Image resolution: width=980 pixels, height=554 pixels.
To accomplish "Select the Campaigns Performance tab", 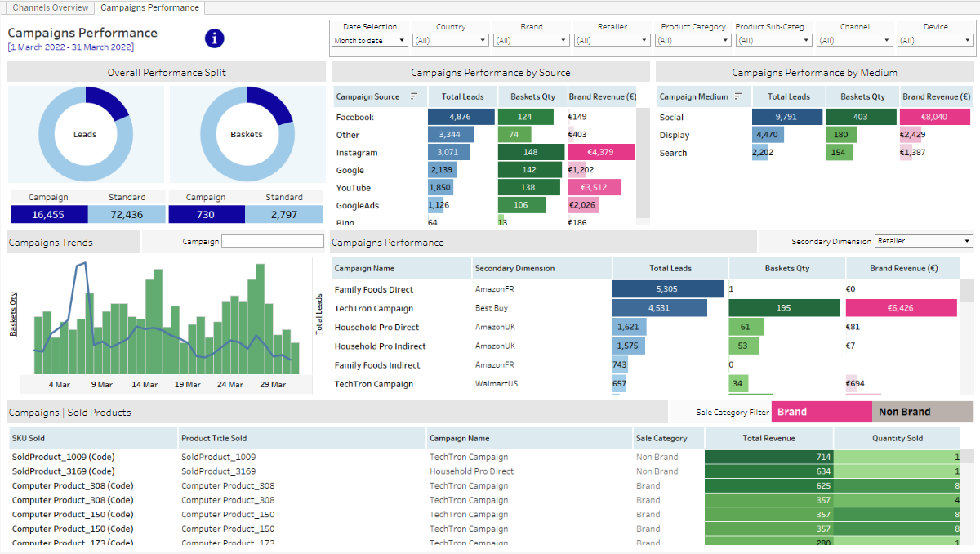I will [x=149, y=7].
